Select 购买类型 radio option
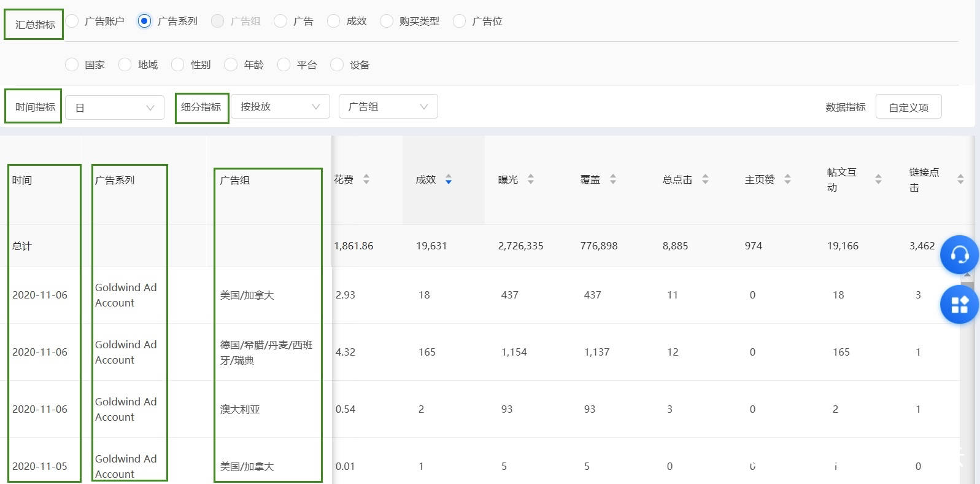The image size is (980, 484). (x=387, y=21)
